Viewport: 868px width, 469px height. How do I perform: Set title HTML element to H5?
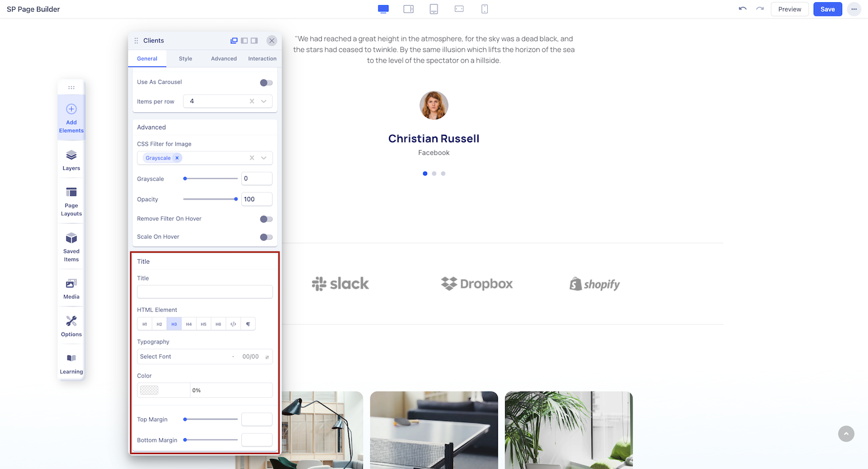tap(204, 324)
